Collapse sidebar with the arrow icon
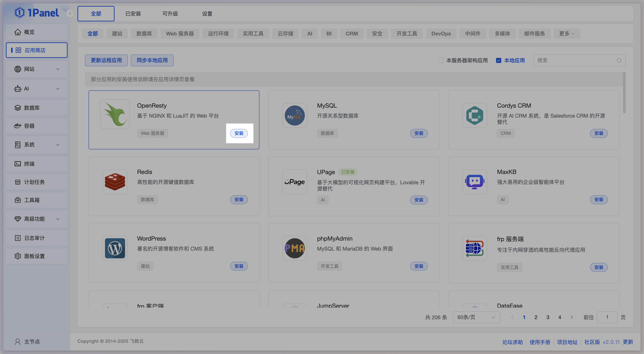This screenshot has height=354, width=644. coord(70,13)
